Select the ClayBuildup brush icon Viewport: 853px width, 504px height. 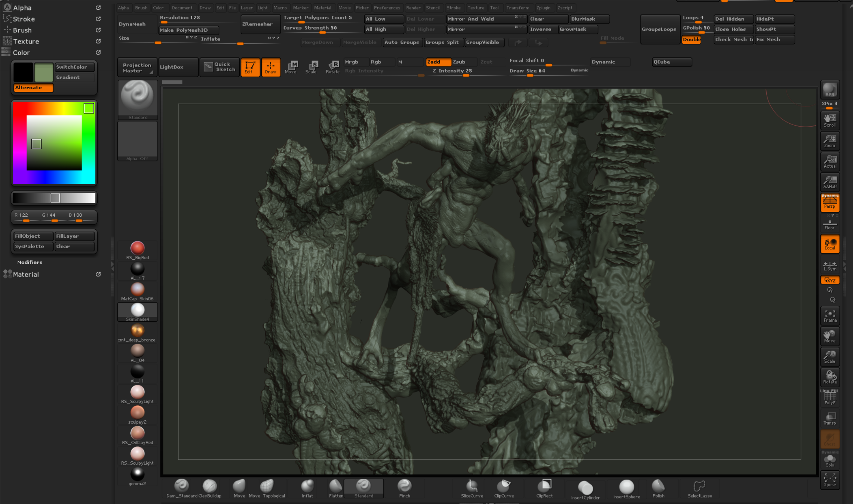(209, 486)
